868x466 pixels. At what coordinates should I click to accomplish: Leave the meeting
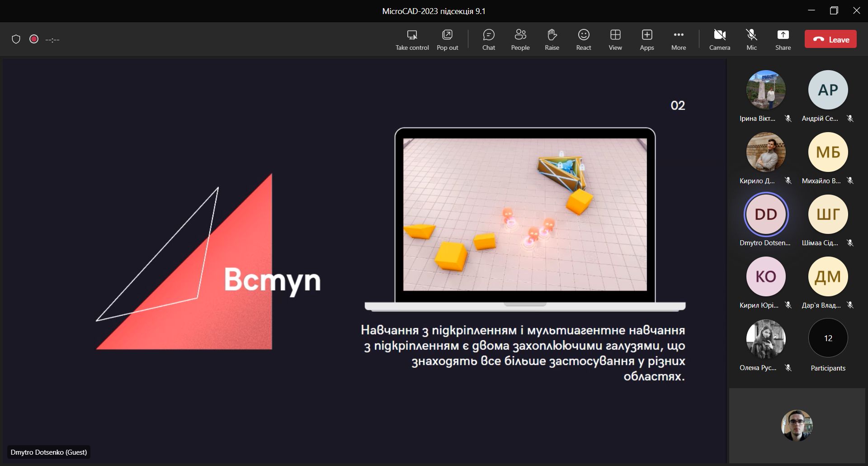point(830,39)
